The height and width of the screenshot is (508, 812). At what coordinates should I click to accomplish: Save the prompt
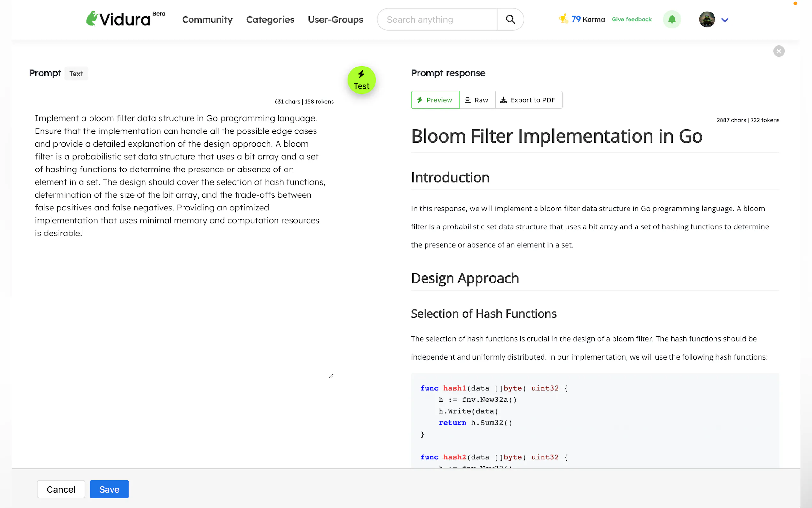(109, 489)
